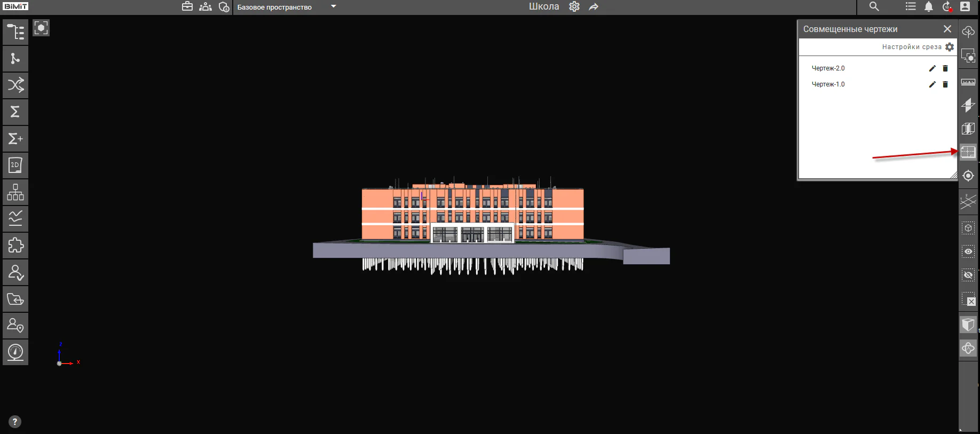Toggle the shaded cube display mode
The height and width of the screenshot is (434, 980).
point(968,325)
